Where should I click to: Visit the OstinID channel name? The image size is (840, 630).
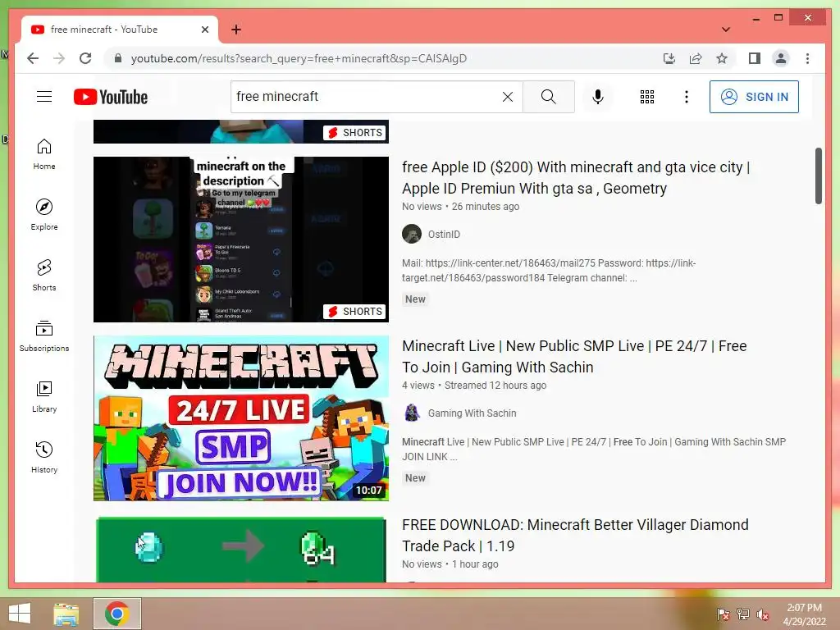click(x=444, y=234)
